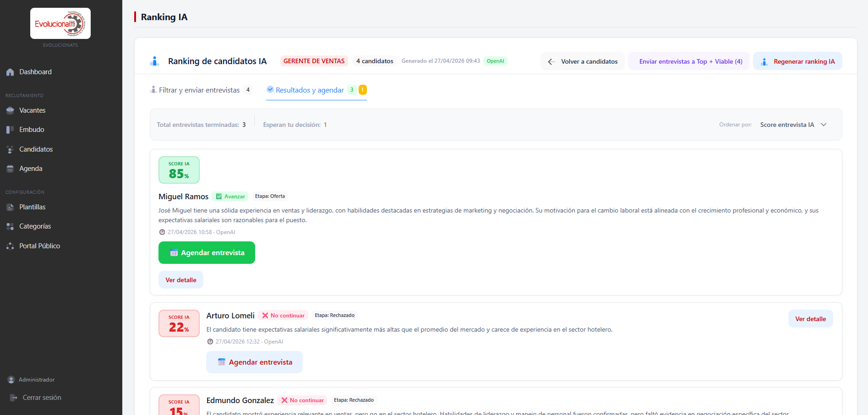
Task: Expand sort options with the chevron arrow
Action: pos(824,125)
